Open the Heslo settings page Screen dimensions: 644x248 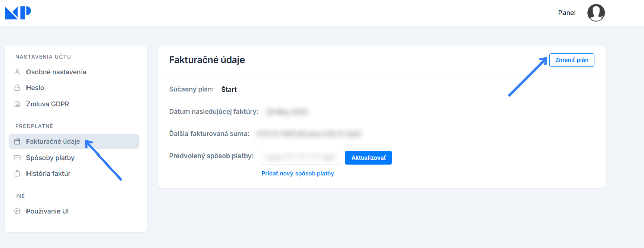[35, 88]
